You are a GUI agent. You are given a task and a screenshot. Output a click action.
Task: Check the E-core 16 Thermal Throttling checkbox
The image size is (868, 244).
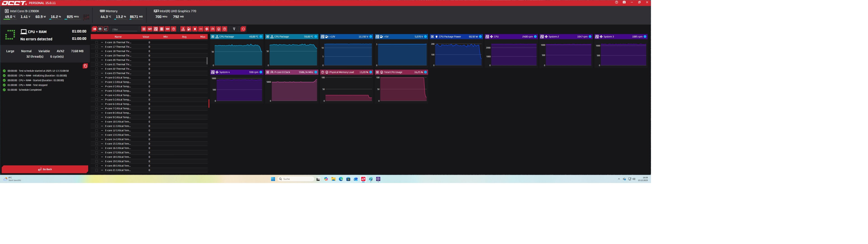[x=97, y=42]
